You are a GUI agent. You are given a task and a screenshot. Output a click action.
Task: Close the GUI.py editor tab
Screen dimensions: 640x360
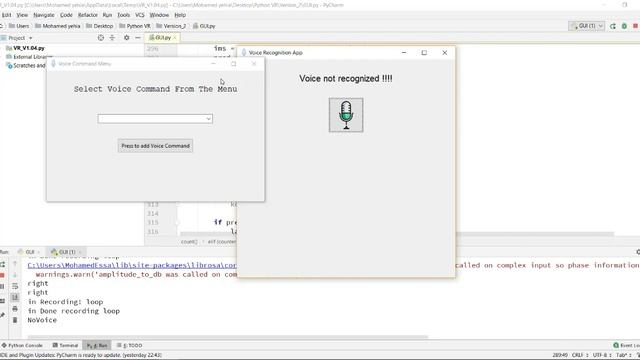175,38
